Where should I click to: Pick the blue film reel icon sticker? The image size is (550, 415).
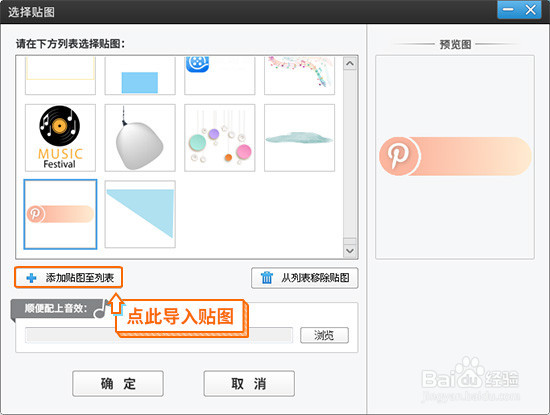point(220,76)
